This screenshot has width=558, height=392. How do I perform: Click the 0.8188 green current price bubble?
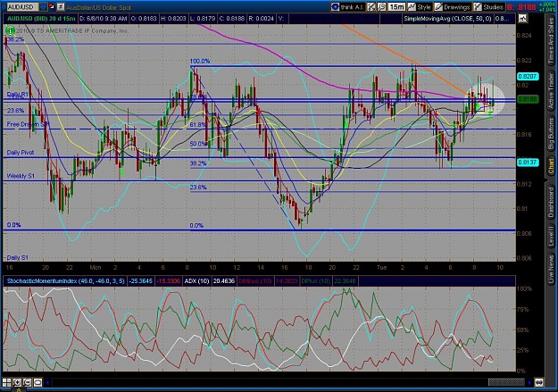coord(528,99)
